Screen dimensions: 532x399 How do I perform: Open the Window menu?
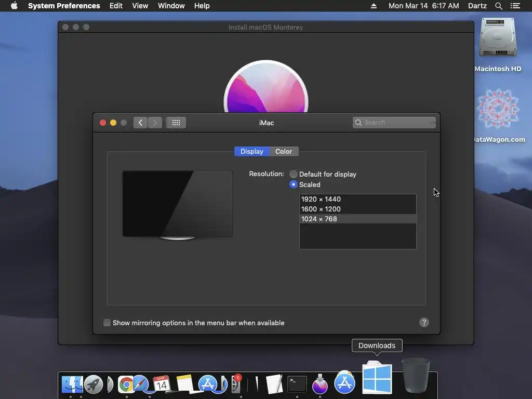pos(171,6)
